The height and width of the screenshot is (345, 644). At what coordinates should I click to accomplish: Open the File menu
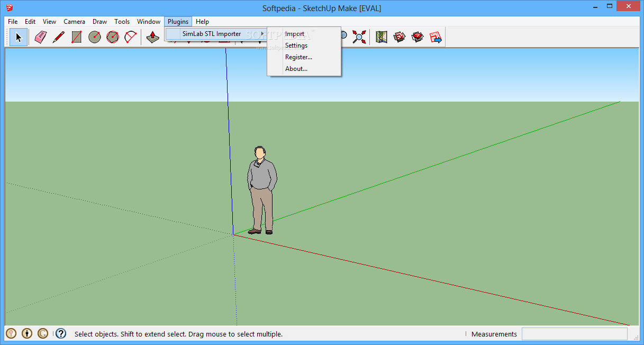click(13, 22)
